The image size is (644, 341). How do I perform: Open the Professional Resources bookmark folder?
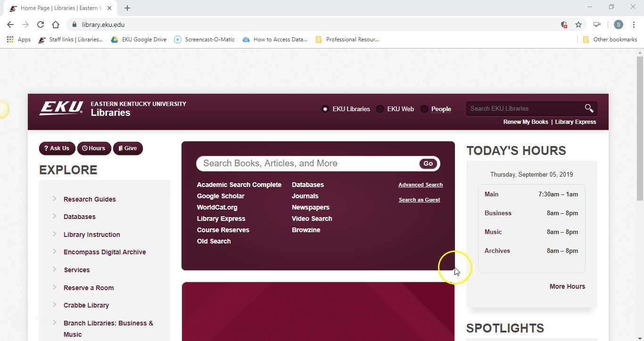pyautogui.click(x=347, y=40)
